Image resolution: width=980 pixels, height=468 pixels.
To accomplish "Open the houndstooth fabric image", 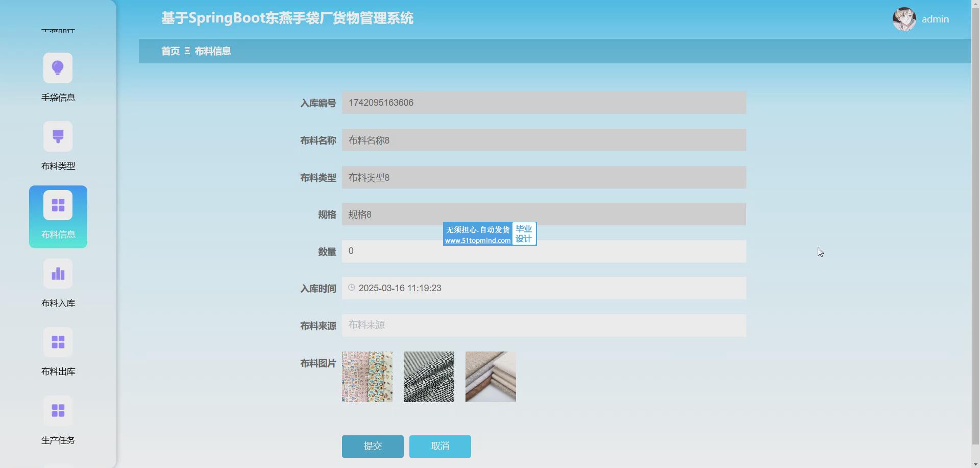I will [429, 377].
